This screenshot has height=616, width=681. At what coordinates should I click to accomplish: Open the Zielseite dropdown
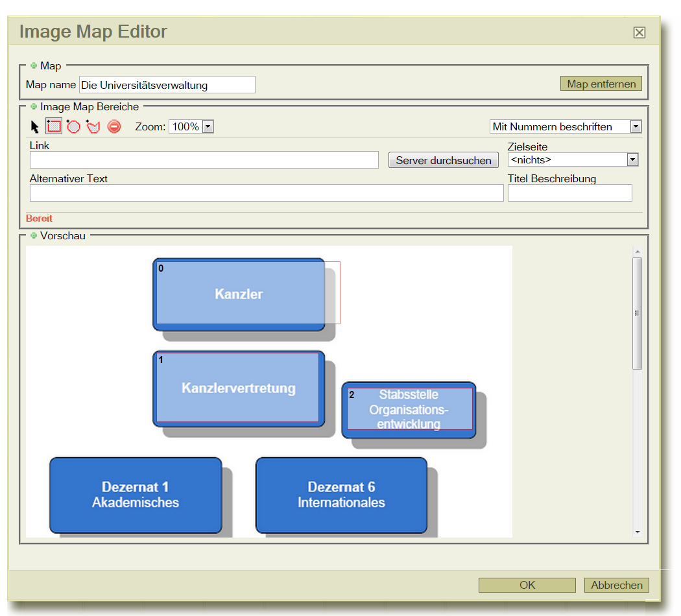coord(632,160)
